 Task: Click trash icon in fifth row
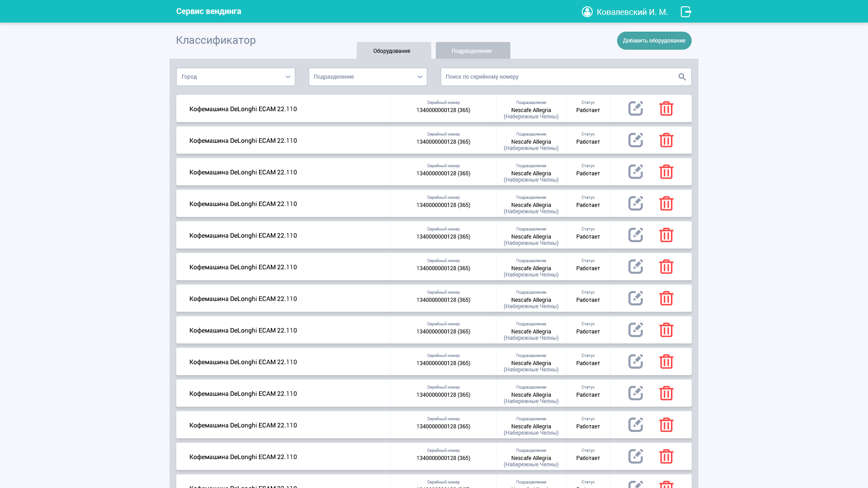tap(666, 235)
